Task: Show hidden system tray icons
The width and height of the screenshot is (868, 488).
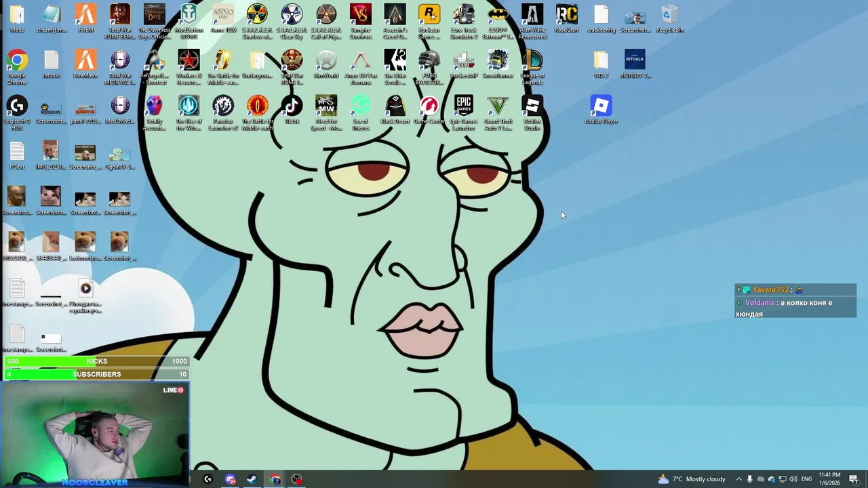Action: pos(739,479)
